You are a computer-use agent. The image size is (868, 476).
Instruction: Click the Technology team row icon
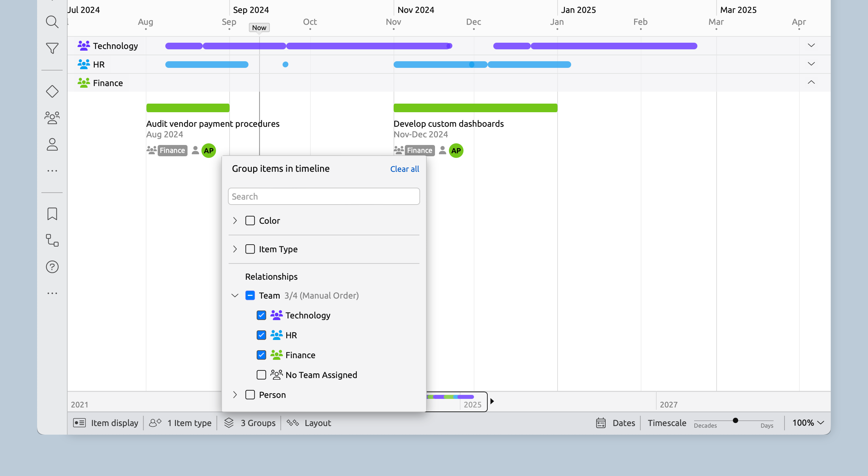[83, 46]
